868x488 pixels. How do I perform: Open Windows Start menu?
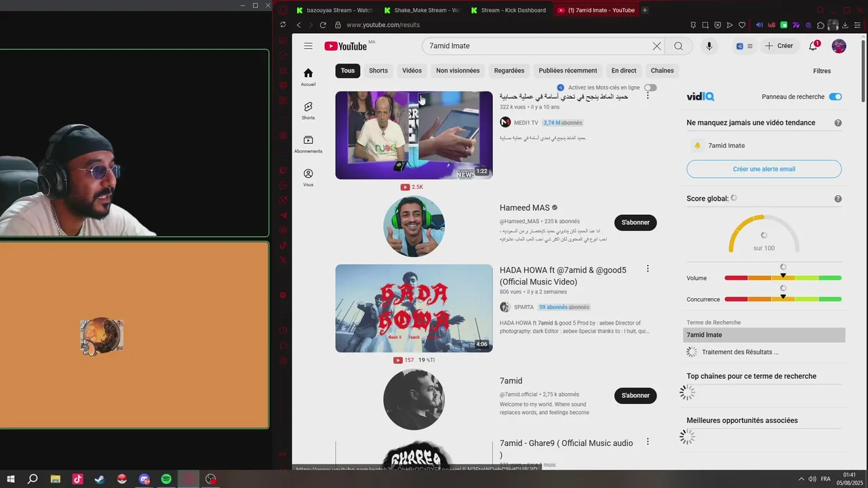10,479
